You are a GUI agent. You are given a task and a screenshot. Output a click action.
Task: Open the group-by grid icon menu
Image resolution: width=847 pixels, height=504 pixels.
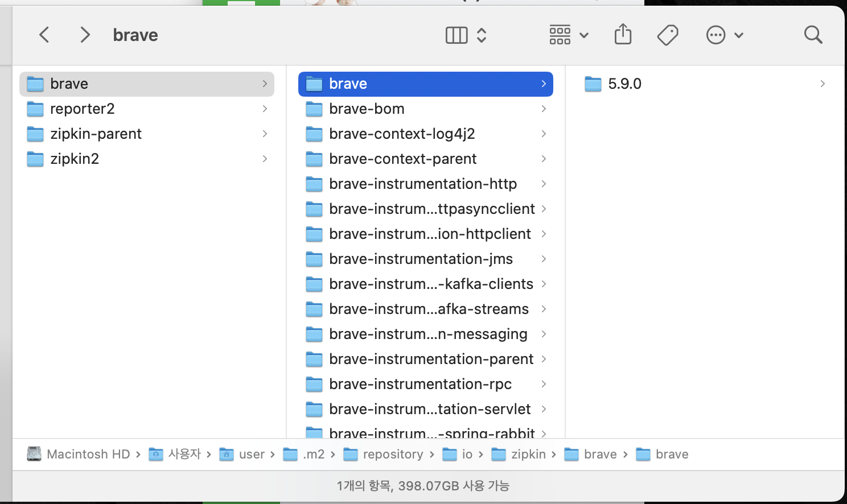tap(568, 35)
